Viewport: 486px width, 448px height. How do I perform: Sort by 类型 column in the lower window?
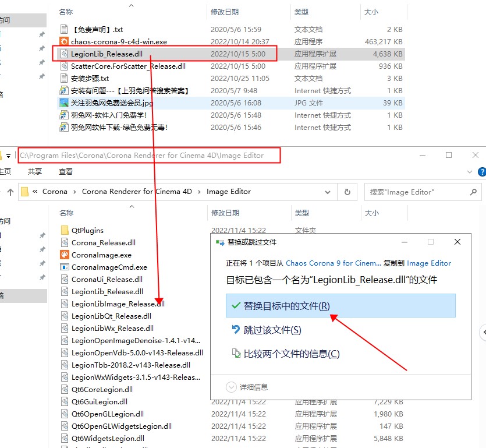click(302, 213)
